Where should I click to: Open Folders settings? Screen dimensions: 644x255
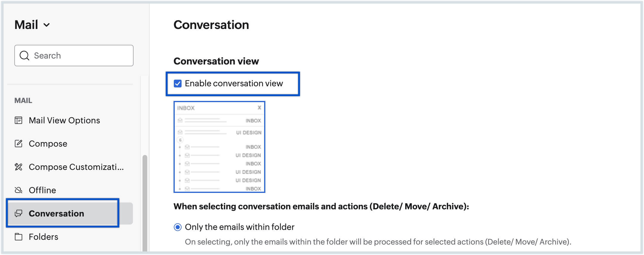[x=44, y=237]
